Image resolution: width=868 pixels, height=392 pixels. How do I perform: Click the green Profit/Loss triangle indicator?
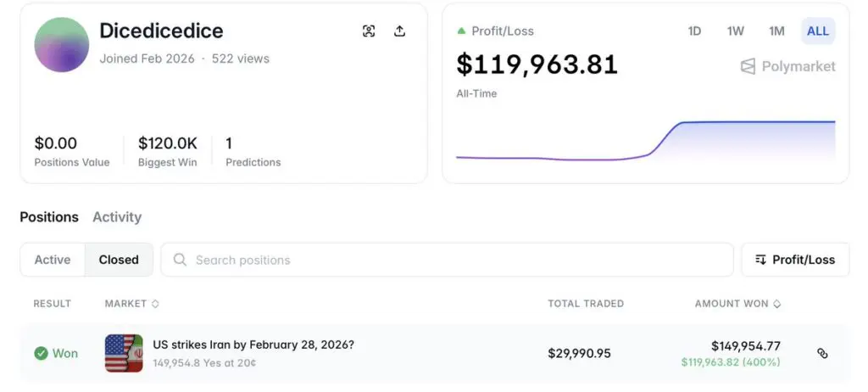[461, 31]
